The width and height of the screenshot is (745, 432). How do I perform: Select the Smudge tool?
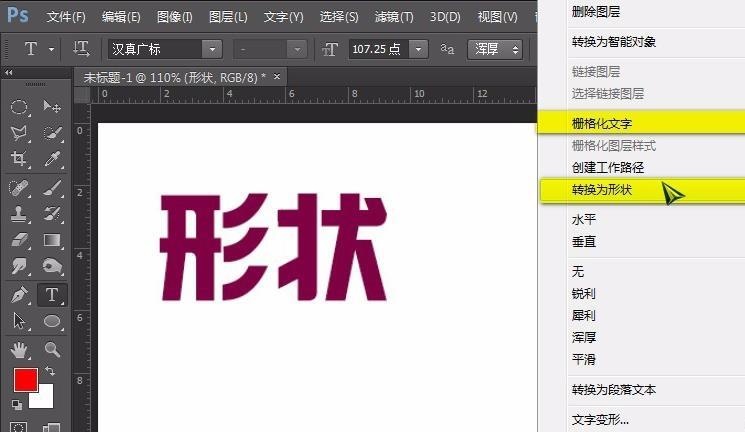point(19,266)
